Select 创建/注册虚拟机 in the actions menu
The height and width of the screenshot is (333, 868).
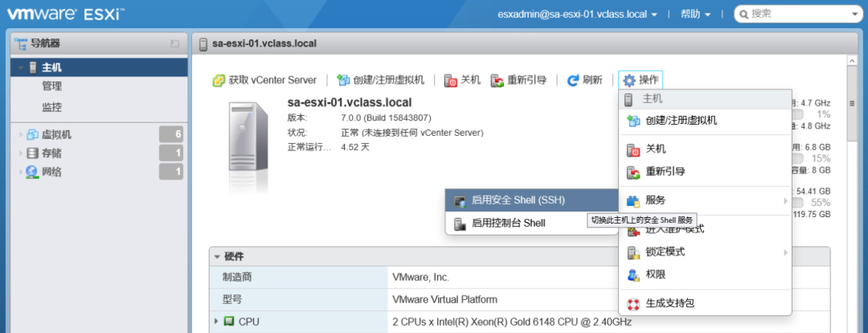click(706, 120)
